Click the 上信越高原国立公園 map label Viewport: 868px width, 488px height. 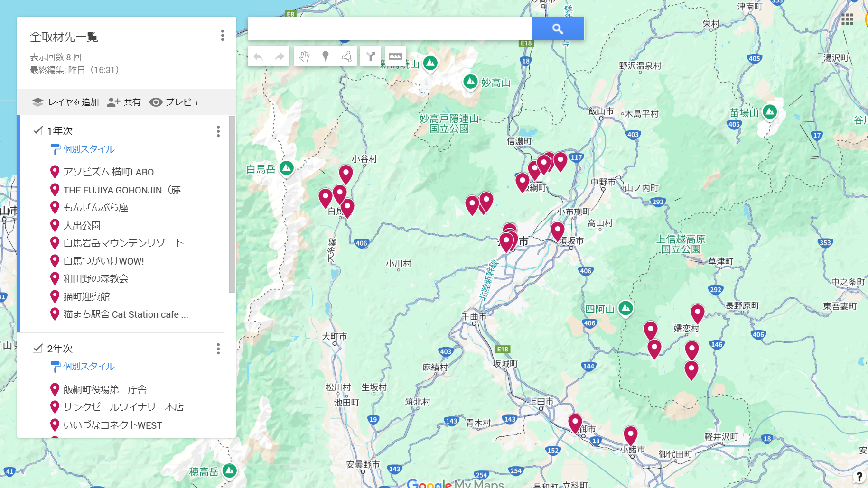[x=681, y=244]
